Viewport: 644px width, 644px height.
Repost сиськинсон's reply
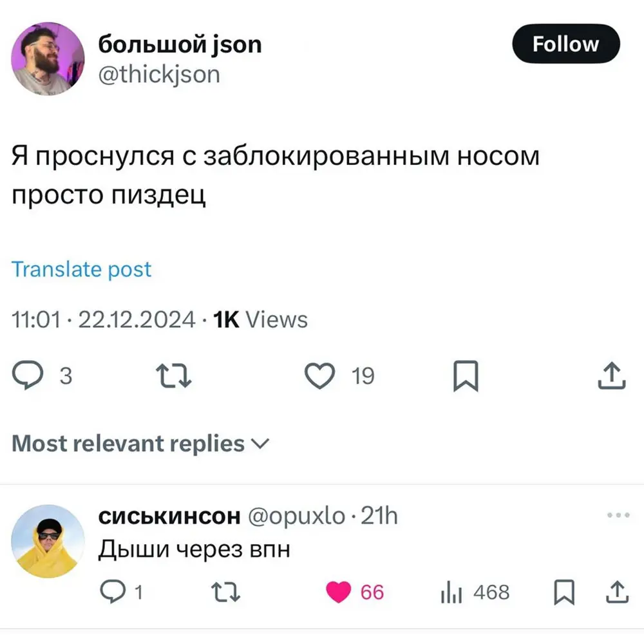point(226,592)
